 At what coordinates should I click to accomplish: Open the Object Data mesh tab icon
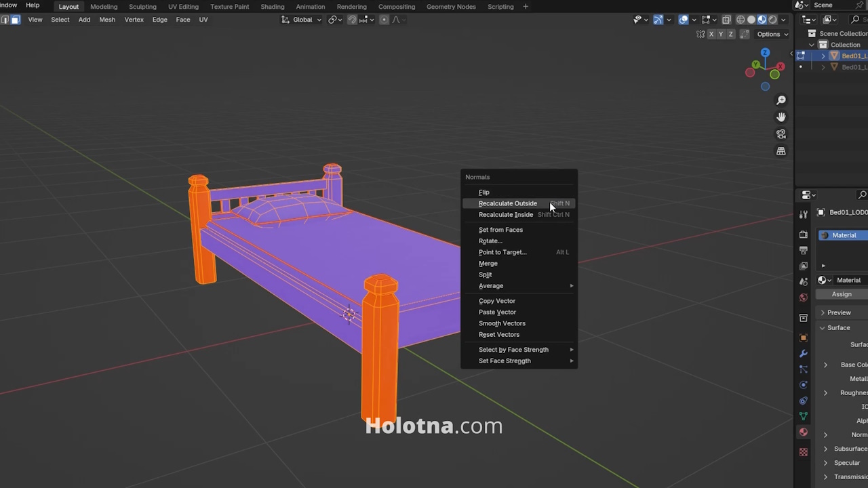click(804, 415)
